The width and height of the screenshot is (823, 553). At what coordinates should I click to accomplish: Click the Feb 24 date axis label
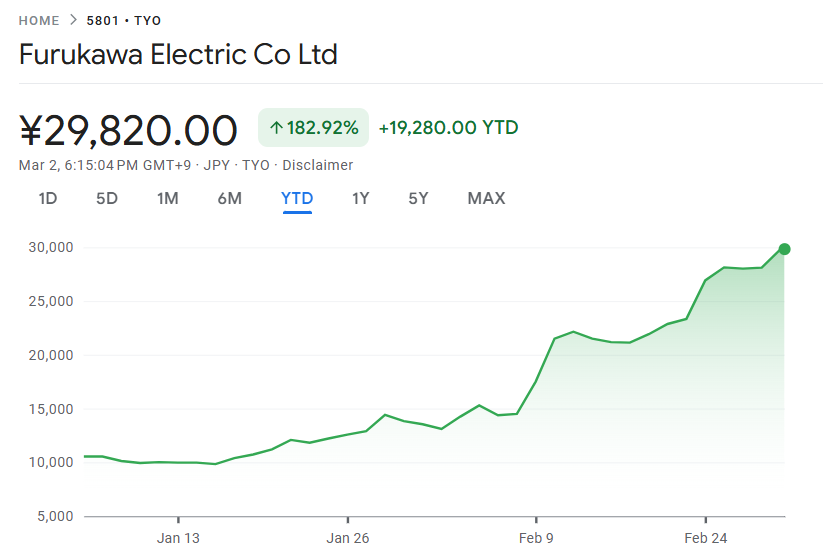[x=705, y=538]
